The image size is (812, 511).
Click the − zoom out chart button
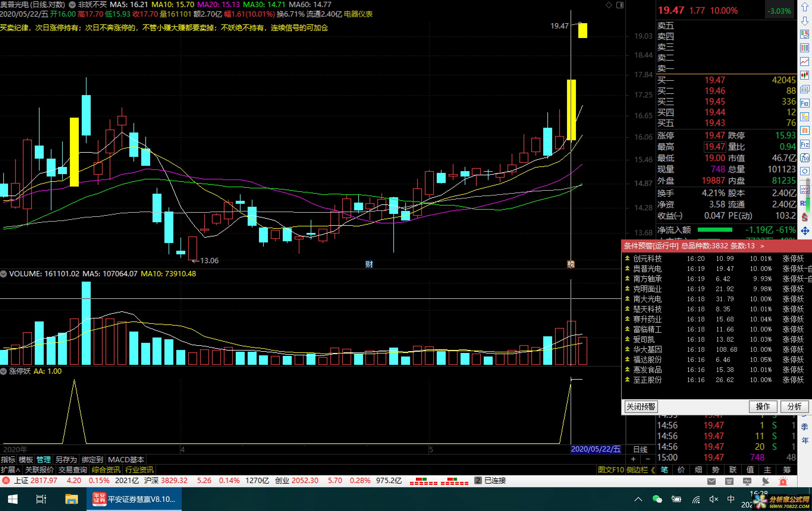click(648, 459)
